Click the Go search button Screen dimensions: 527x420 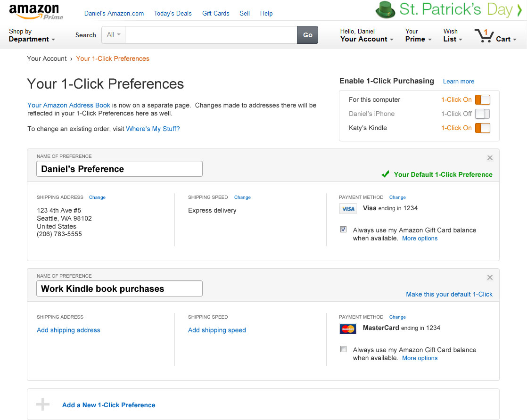pyautogui.click(x=307, y=35)
